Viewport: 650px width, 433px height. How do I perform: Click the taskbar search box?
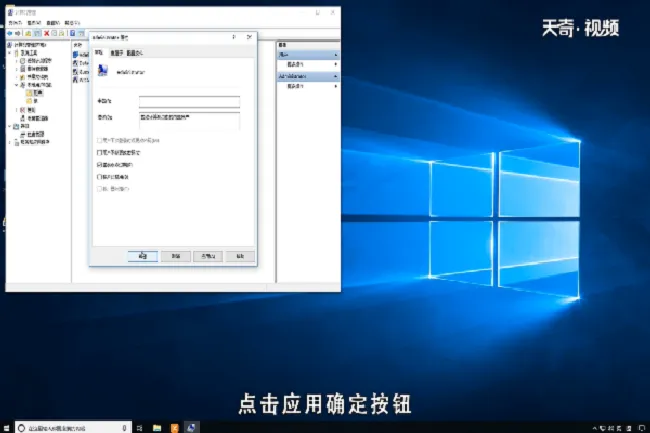tap(73, 428)
